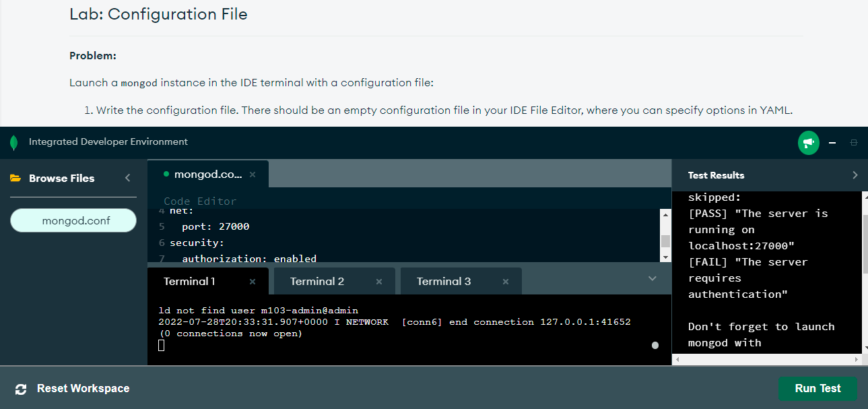Click the MongoDB leaf logo icon
Image resolution: width=868 pixels, height=409 pixels.
[x=13, y=142]
